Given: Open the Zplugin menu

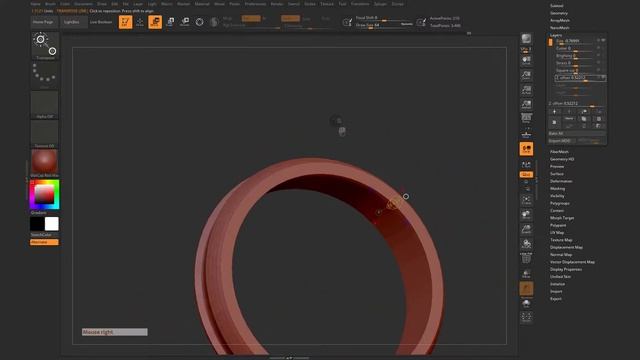Looking at the screenshot, I should pos(380,4).
